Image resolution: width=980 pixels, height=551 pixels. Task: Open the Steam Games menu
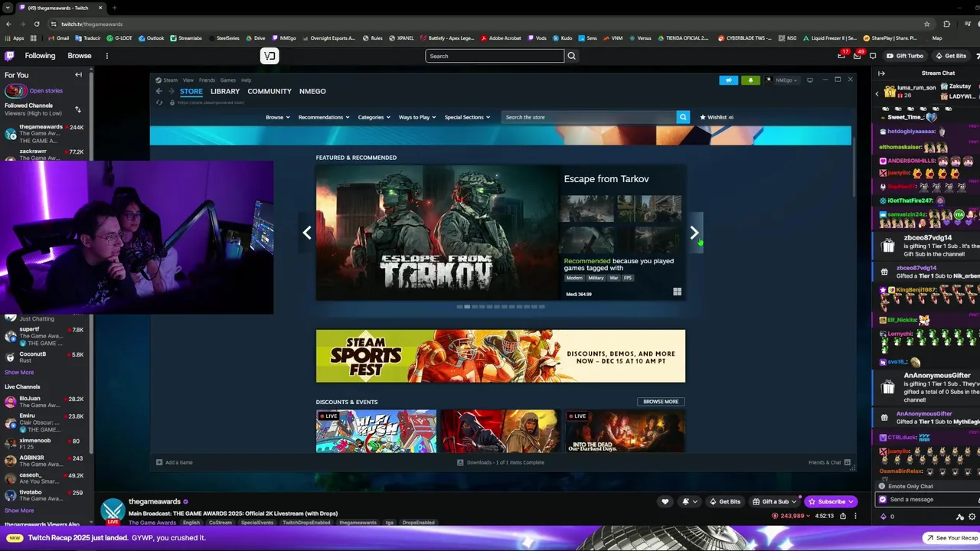coord(228,80)
